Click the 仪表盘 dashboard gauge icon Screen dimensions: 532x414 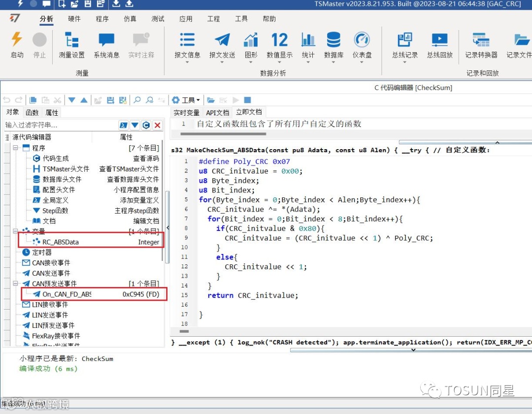pos(362,39)
